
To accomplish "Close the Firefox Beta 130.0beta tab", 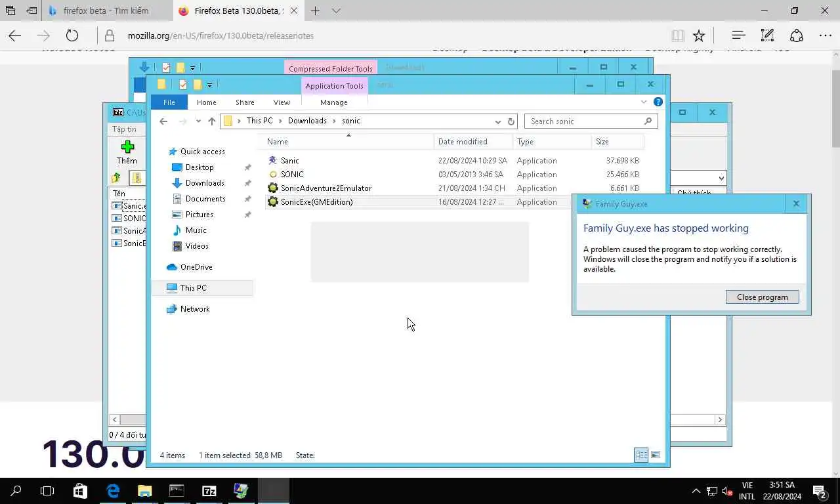I will point(293,10).
